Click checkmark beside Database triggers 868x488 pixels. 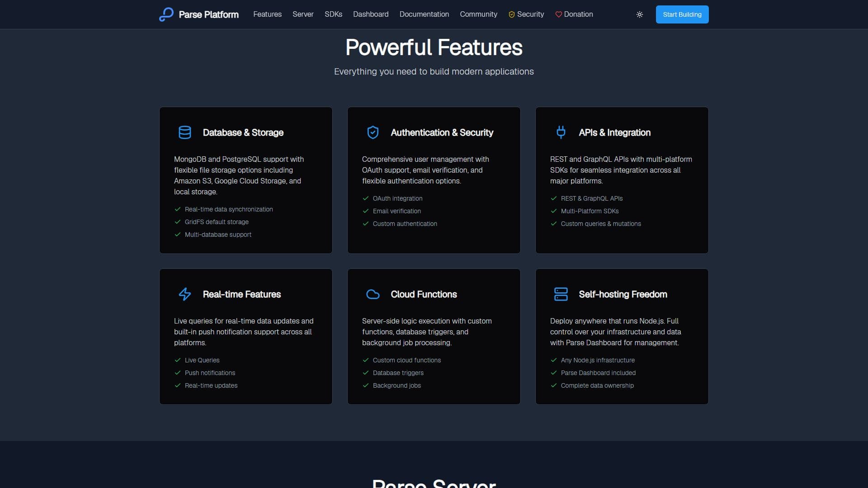click(366, 373)
